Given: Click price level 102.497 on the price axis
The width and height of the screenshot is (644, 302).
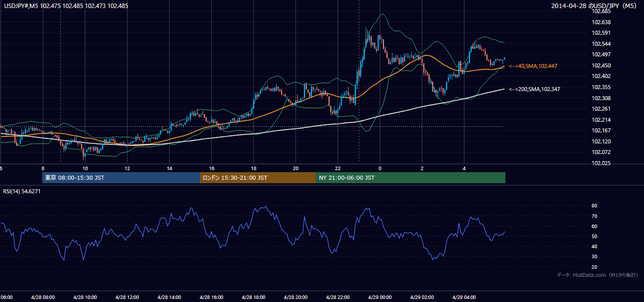Looking at the screenshot, I should pyautogui.click(x=601, y=54).
